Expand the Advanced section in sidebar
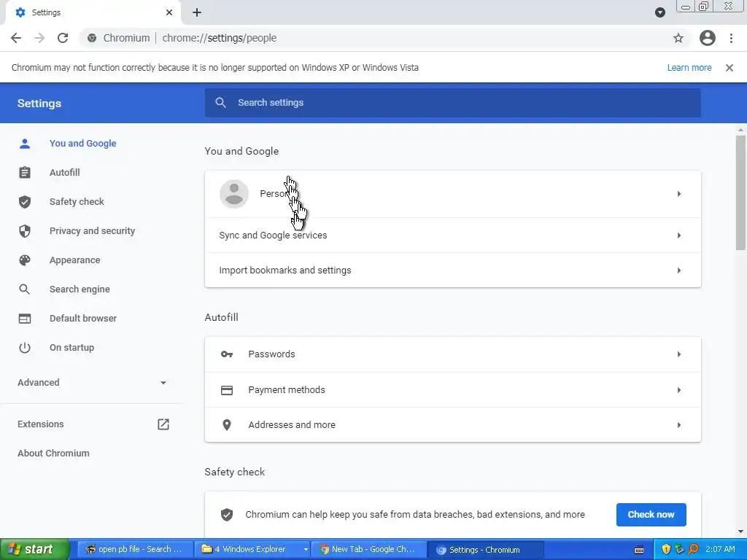This screenshot has height=560, width=747. pos(92,382)
